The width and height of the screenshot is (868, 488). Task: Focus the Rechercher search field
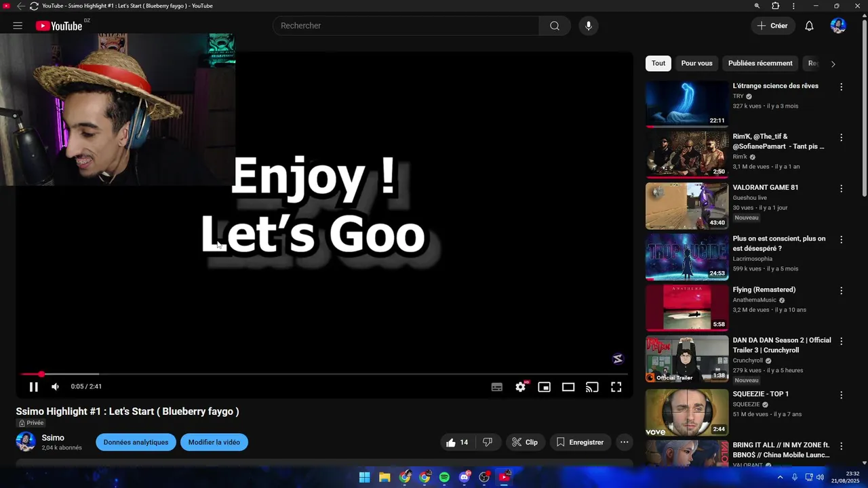406,26
